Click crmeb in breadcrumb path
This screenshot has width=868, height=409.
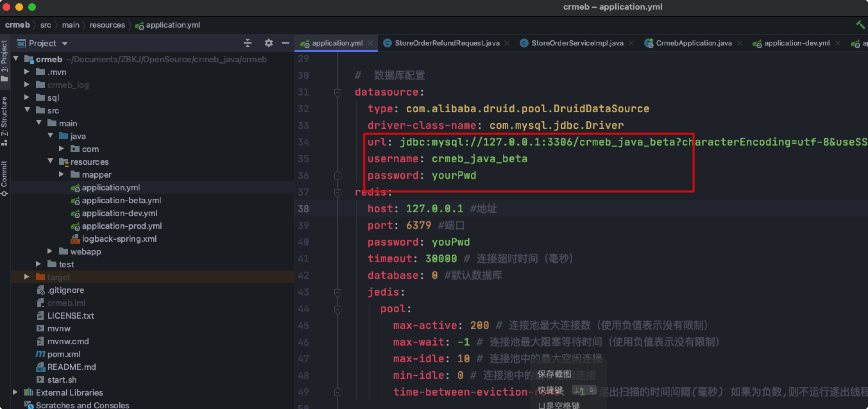(17, 25)
